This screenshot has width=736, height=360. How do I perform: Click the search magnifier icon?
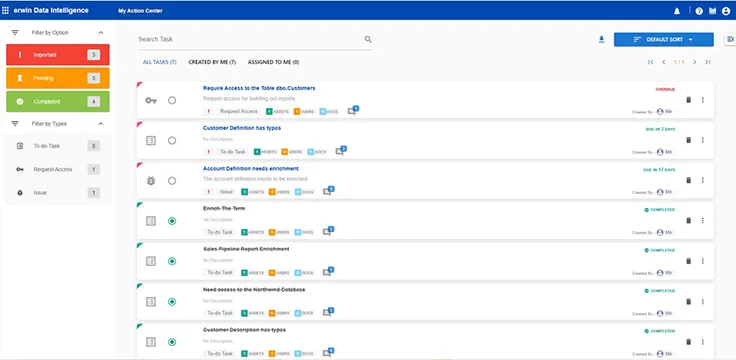tap(368, 39)
